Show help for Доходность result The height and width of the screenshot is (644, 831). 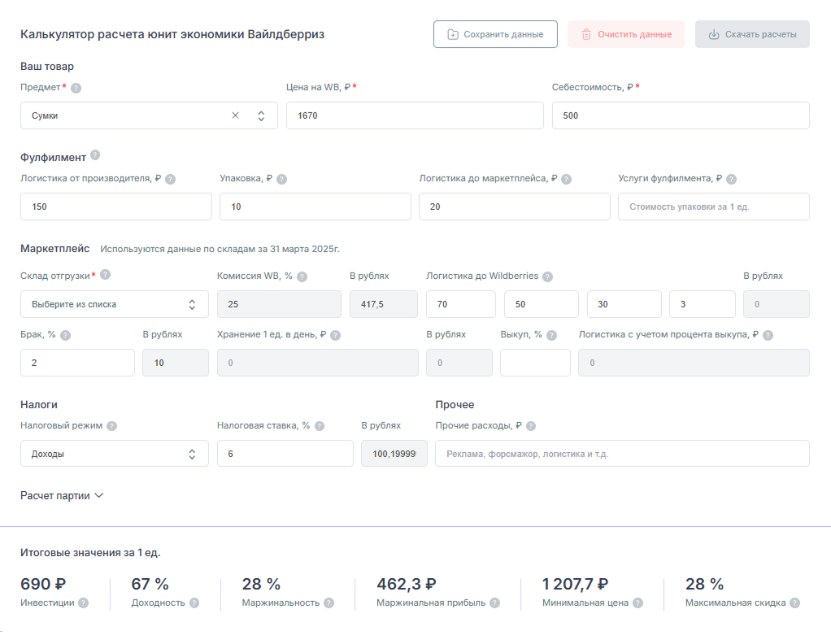coord(194,603)
